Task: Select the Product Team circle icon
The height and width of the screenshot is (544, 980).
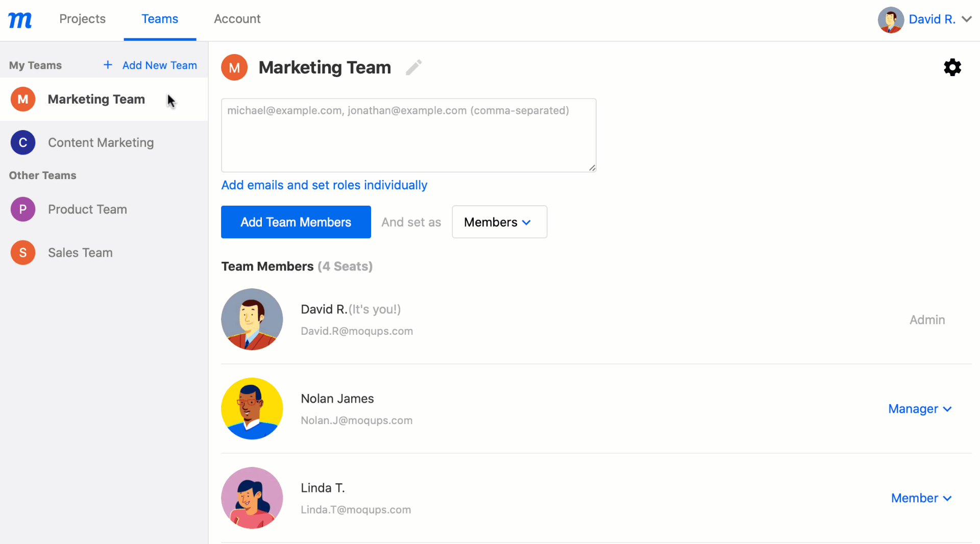Action: (22, 209)
